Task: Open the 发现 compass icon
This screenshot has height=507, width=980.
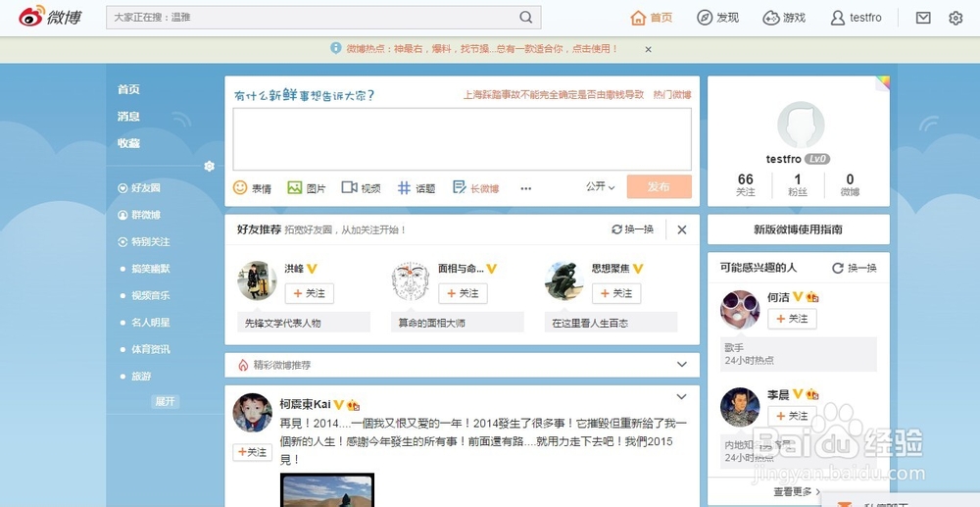Action: pos(705,18)
